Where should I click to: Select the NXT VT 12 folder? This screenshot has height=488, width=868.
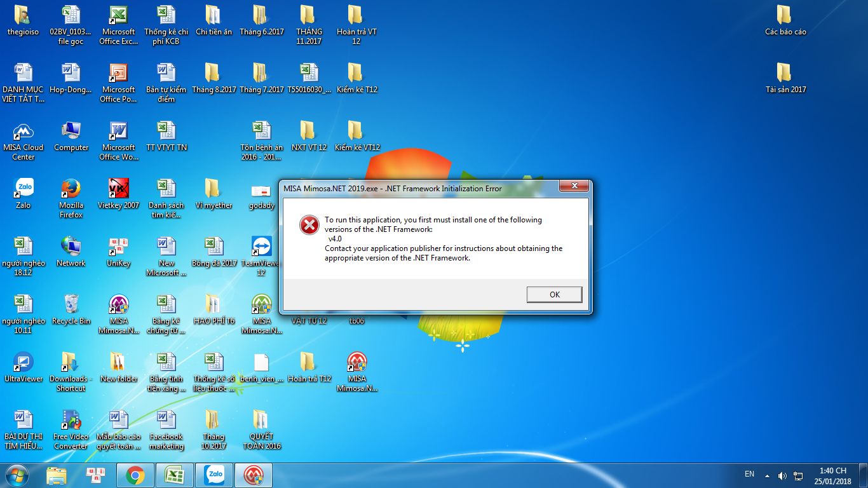coord(309,137)
